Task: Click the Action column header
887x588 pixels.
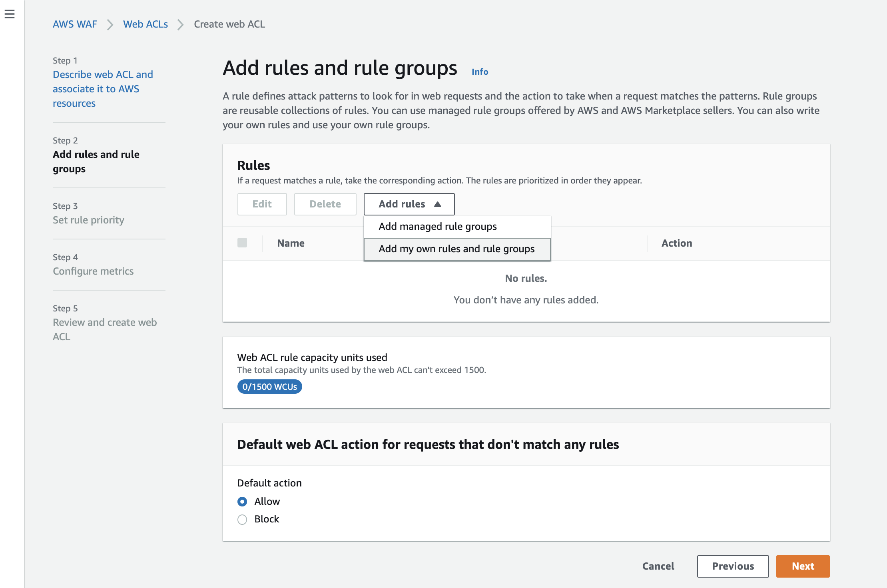Action: click(x=677, y=243)
